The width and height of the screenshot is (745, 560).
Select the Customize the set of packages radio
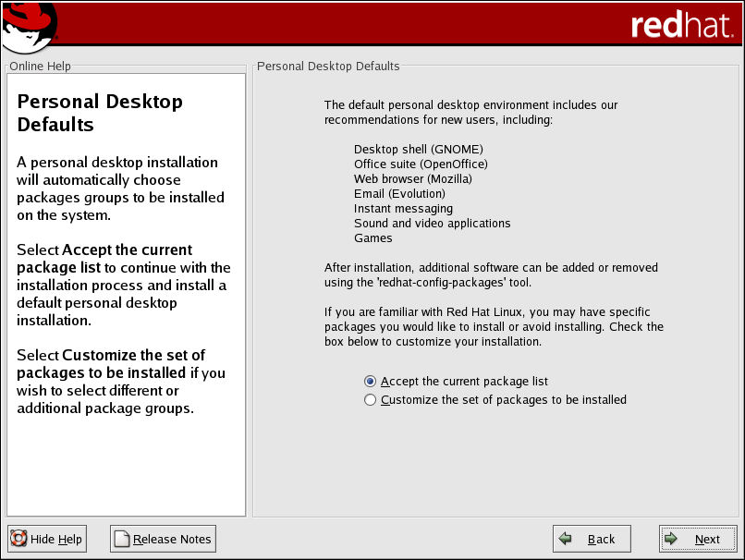click(x=371, y=400)
